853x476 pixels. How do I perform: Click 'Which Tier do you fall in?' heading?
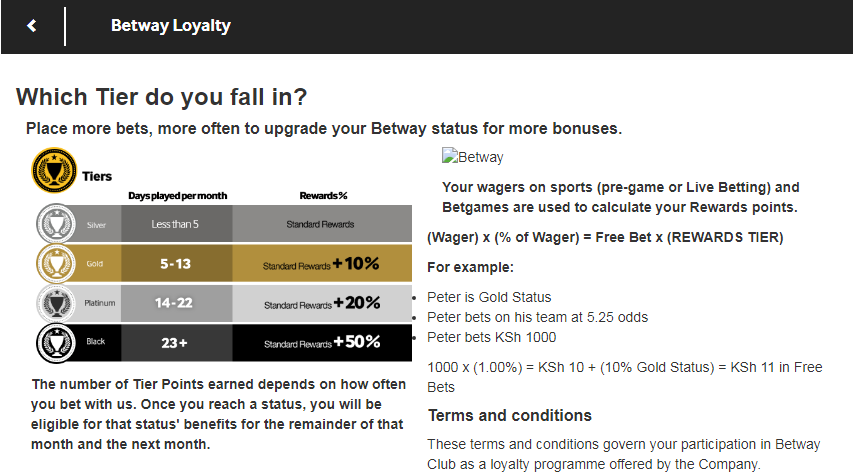point(162,97)
